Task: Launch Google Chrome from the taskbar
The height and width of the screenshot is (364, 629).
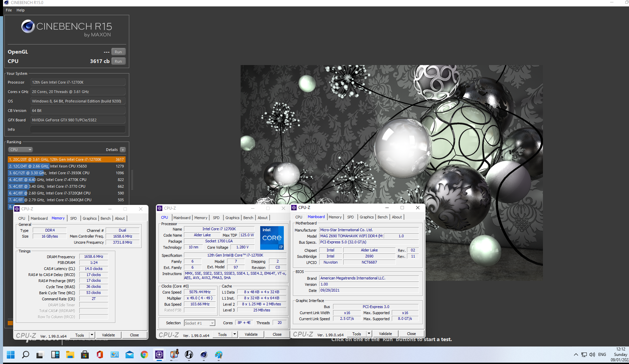Action: pos(144,355)
